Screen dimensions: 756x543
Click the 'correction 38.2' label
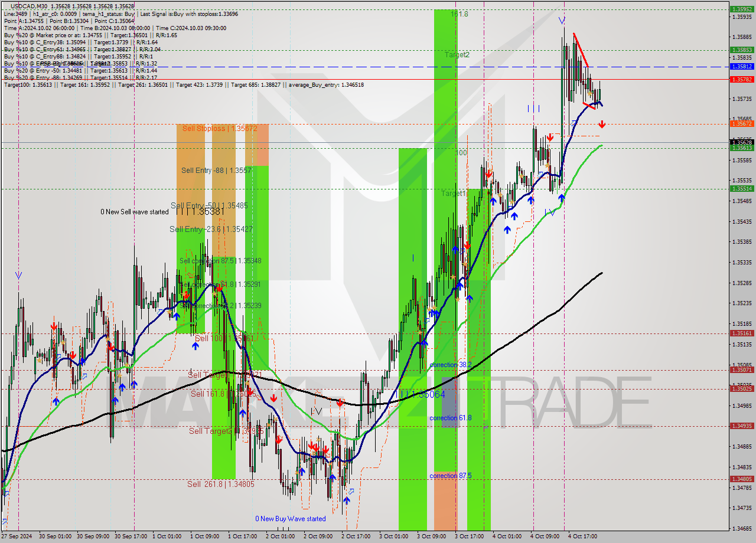(451, 365)
